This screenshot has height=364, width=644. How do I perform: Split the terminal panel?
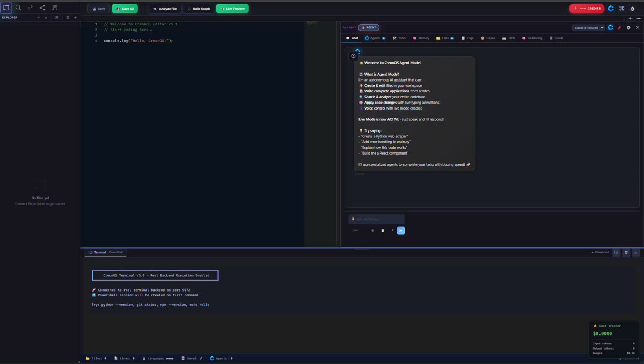pos(616,252)
